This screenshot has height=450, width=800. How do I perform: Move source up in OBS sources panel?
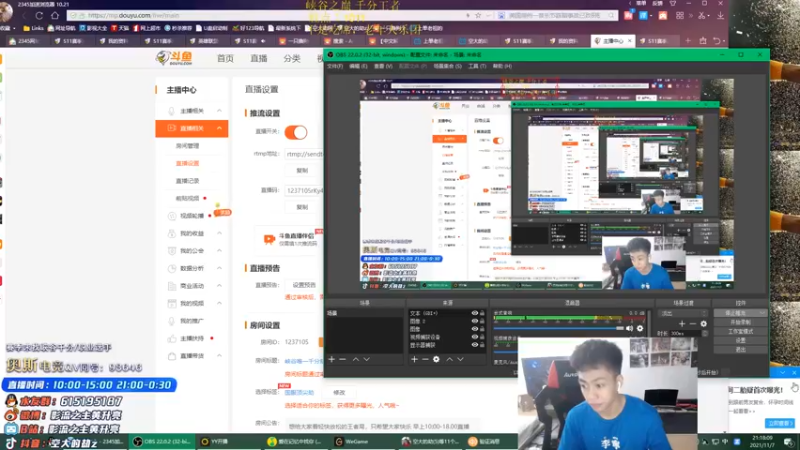point(449,359)
